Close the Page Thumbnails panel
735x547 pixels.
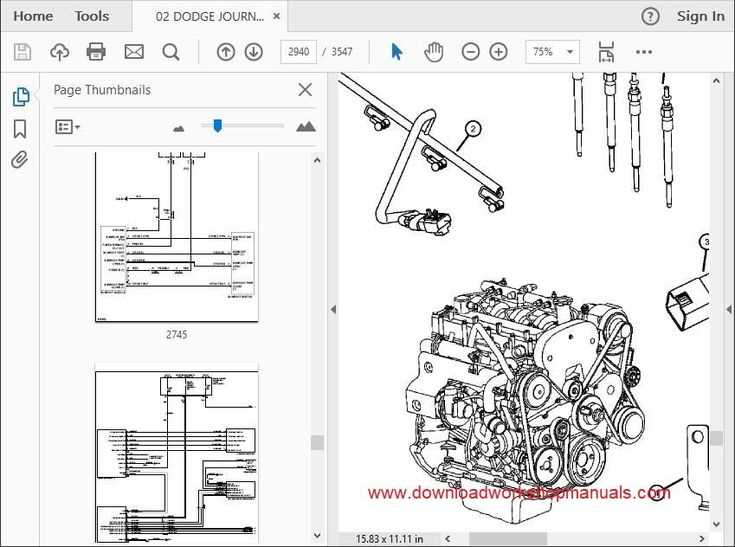[305, 90]
